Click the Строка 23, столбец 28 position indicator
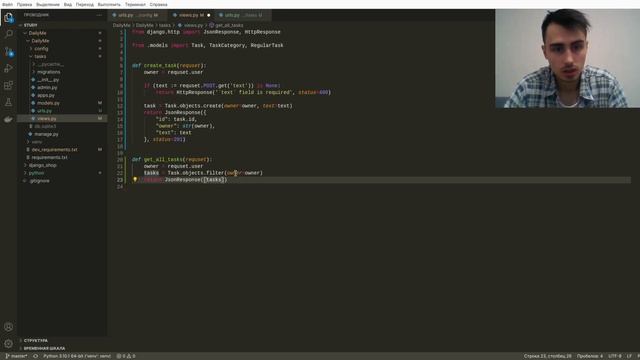640x360 pixels. [547, 356]
